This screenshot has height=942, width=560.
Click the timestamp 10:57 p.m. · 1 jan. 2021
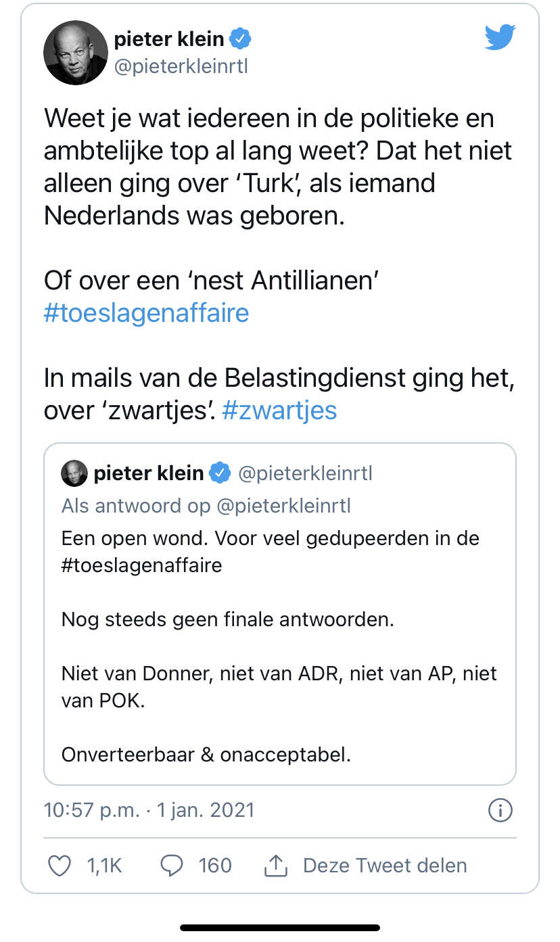[x=149, y=810]
